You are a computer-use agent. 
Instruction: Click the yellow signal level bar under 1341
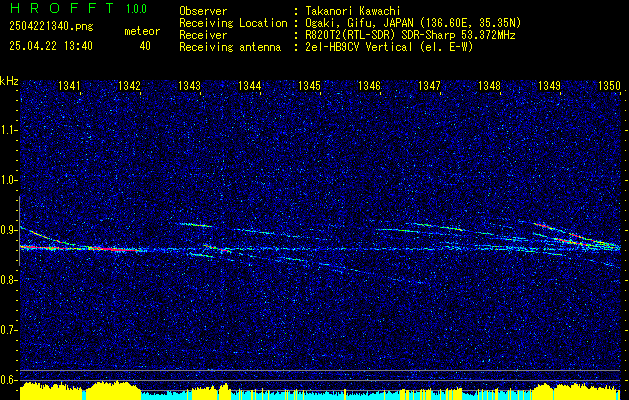tap(50, 392)
